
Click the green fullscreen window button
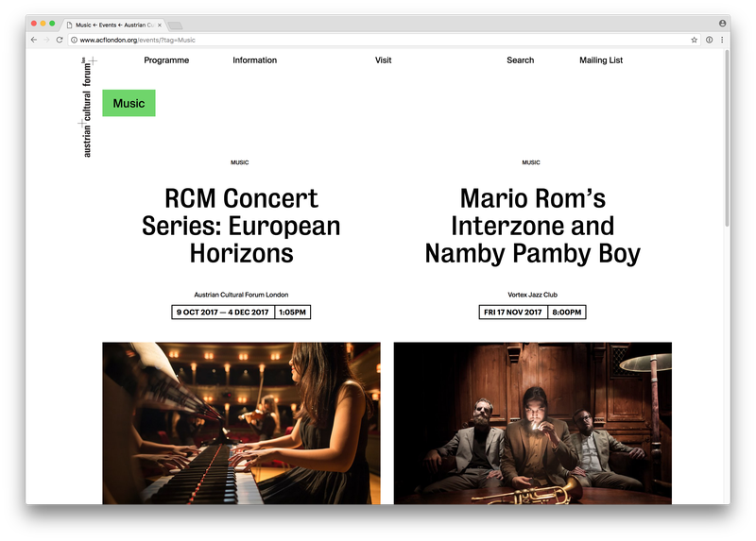click(x=52, y=23)
